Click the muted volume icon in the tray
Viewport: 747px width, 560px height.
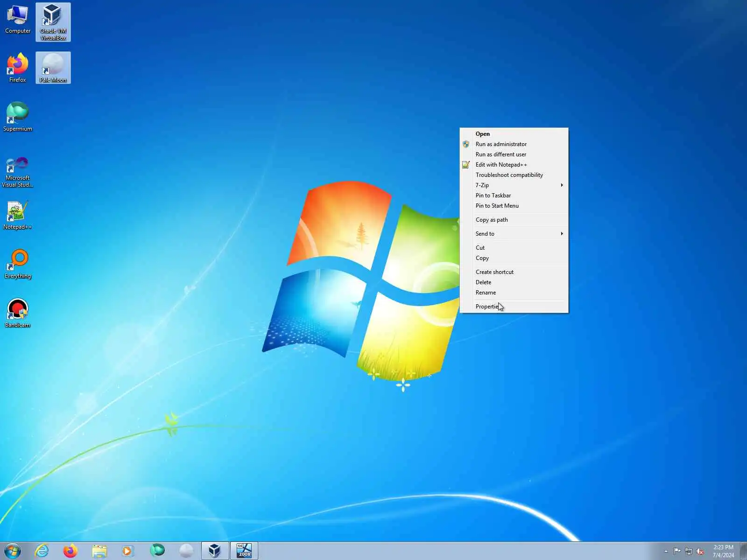700,551
